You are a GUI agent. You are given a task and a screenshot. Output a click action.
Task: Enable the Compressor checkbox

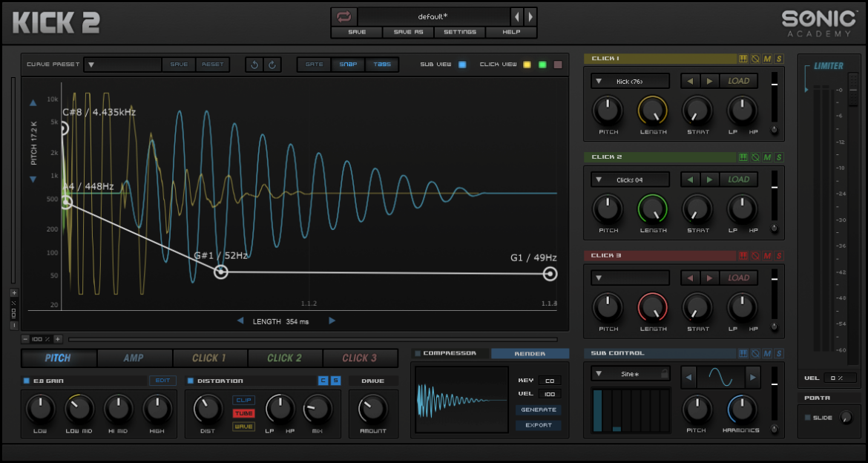(x=418, y=353)
